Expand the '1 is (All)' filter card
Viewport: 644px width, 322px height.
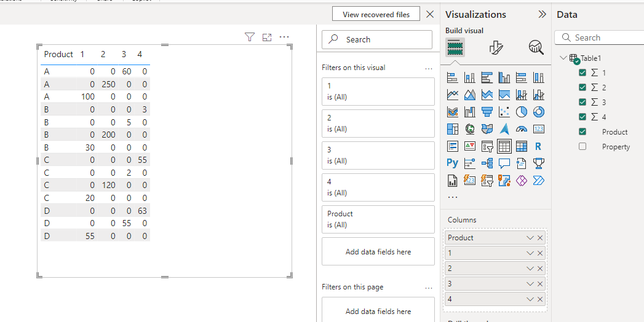[378, 92]
